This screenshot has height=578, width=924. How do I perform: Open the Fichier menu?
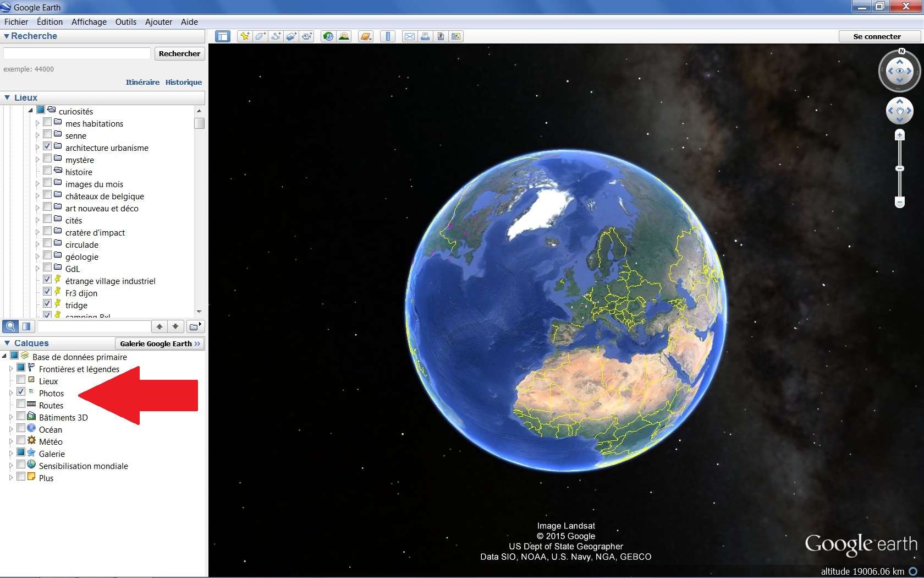tap(16, 22)
